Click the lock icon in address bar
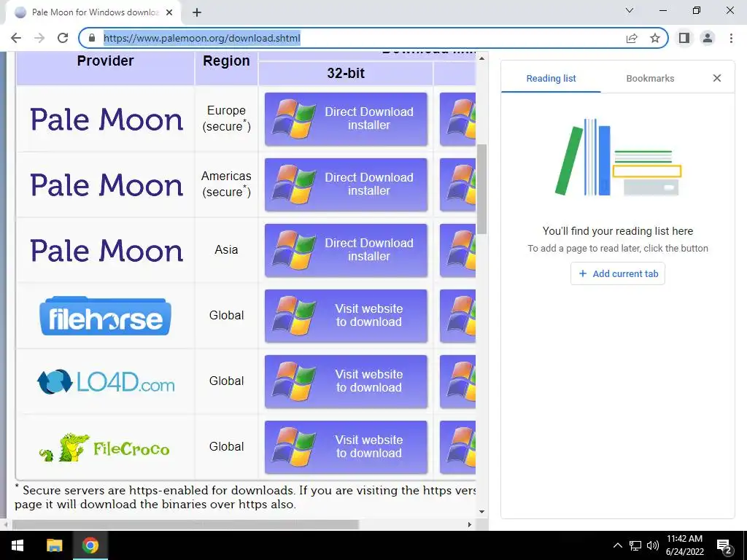Screen dimensions: 747x560 93,38
